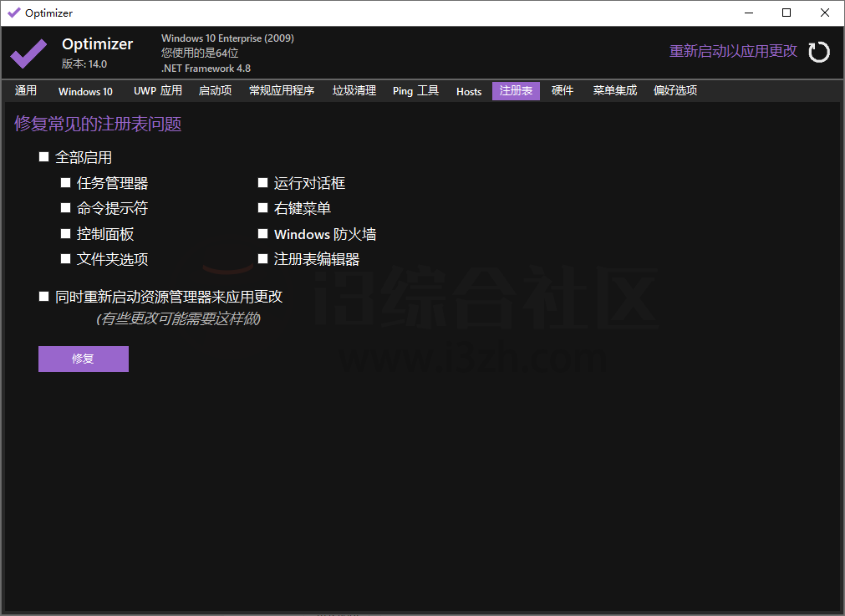The height and width of the screenshot is (616, 845).
Task: Tick the 注册表编辑器 checkbox
Action: 263,259
